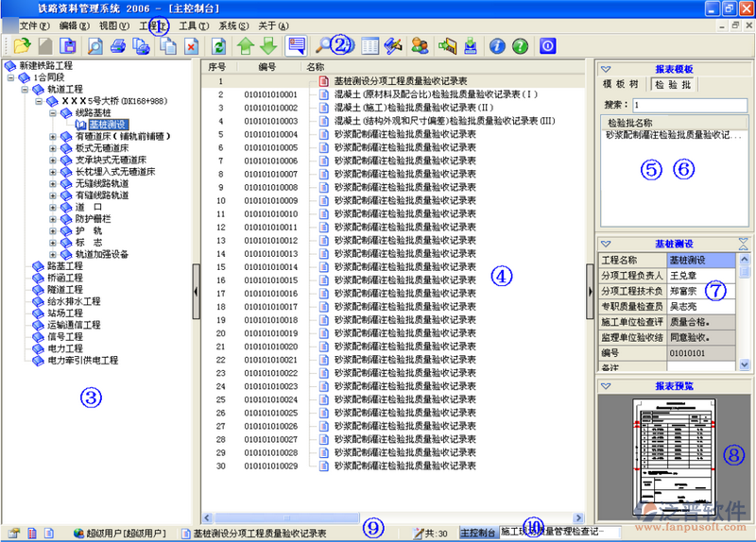Switch to the 模板树 tab
Image resolution: width=756 pixels, height=542 pixels.
pos(621,84)
